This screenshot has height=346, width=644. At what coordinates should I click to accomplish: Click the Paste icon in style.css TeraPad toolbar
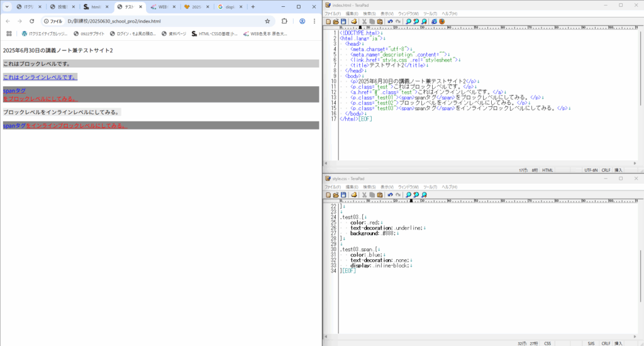379,195
